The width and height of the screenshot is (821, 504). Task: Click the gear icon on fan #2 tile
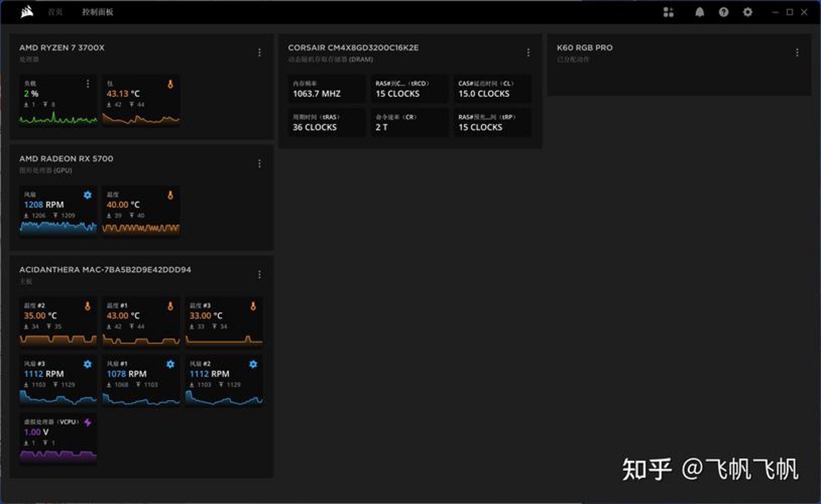click(x=253, y=364)
